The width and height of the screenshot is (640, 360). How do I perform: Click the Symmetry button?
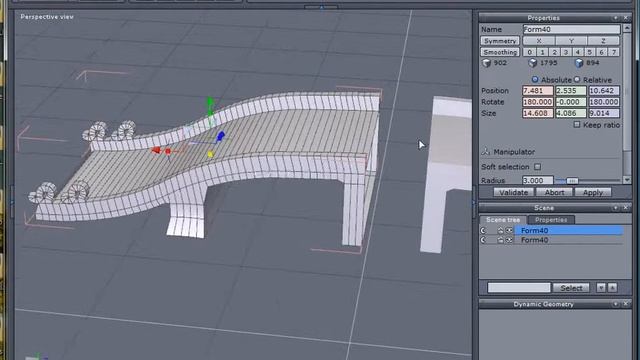coord(500,41)
